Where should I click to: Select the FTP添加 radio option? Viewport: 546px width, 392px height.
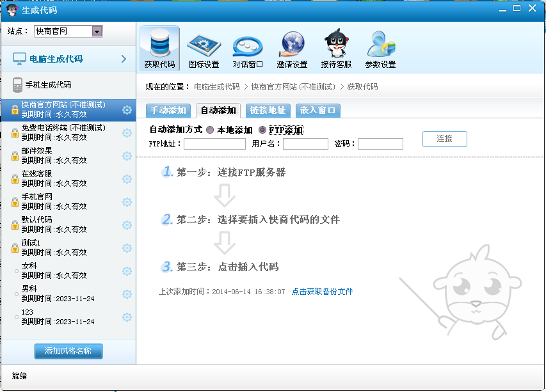(x=262, y=130)
